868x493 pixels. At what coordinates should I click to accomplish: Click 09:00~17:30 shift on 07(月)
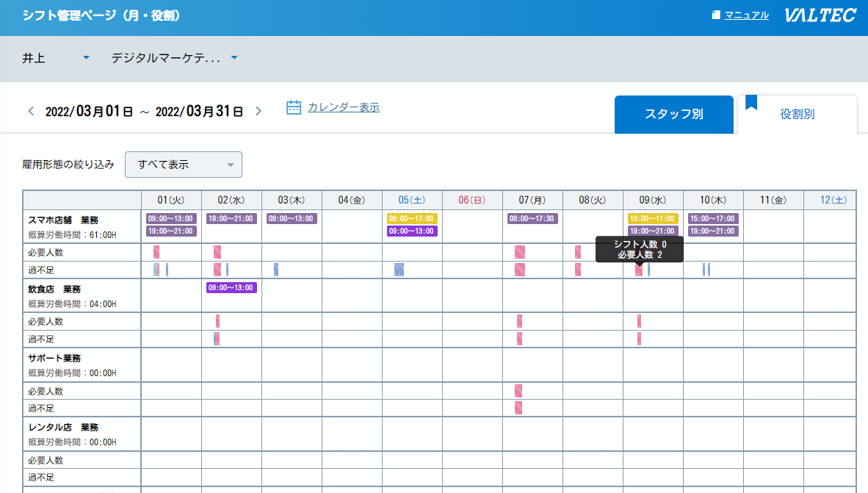[532, 219]
